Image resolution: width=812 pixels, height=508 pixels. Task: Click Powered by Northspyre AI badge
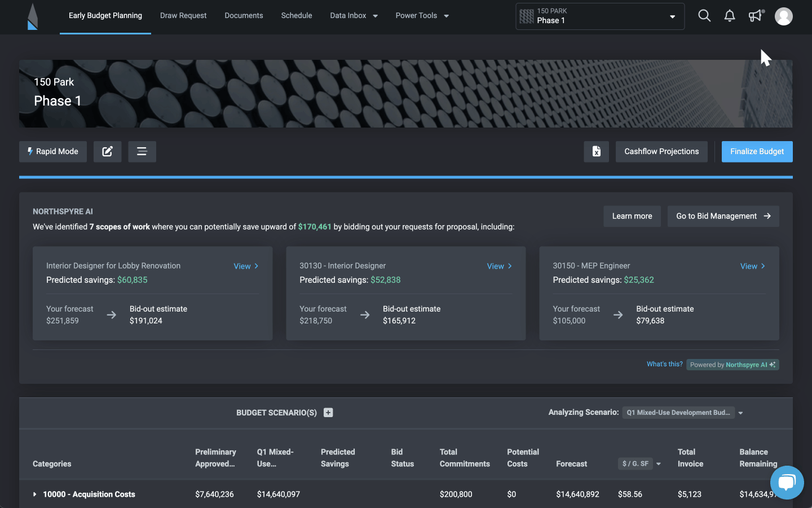[x=732, y=365]
